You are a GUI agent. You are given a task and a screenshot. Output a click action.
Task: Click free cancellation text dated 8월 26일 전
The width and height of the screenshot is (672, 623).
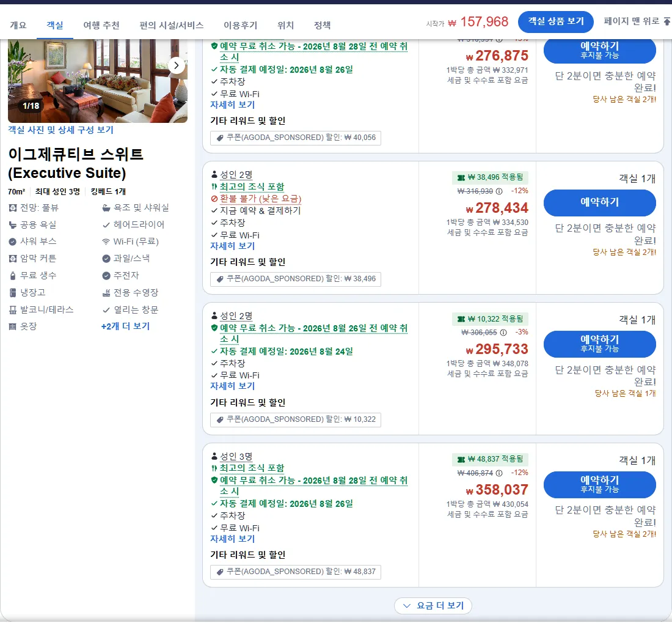coord(313,334)
